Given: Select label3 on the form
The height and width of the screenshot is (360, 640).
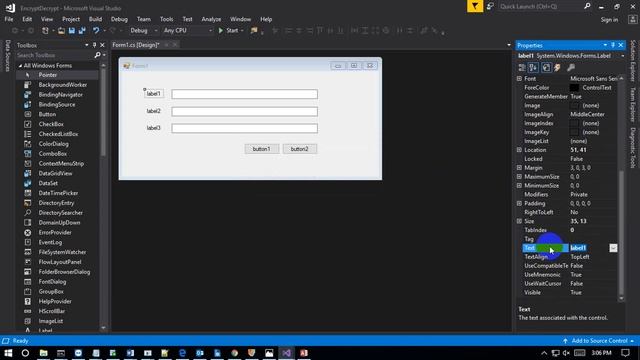Looking at the screenshot, I should click(153, 128).
